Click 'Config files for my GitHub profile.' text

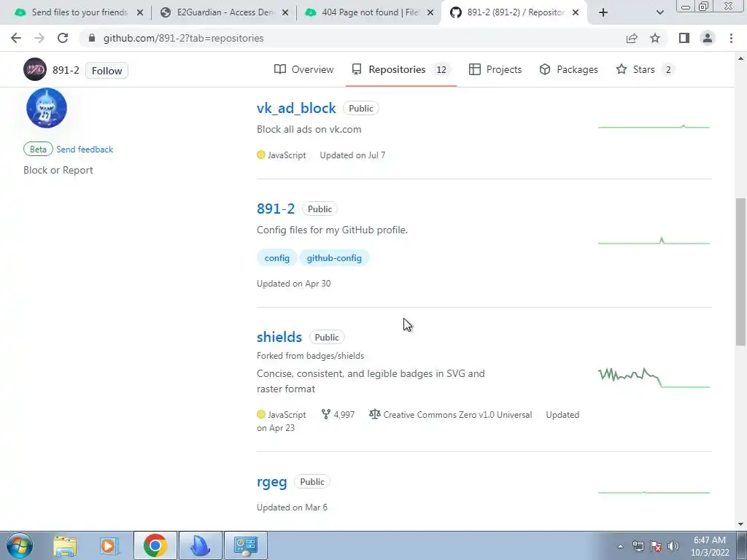pyautogui.click(x=332, y=230)
